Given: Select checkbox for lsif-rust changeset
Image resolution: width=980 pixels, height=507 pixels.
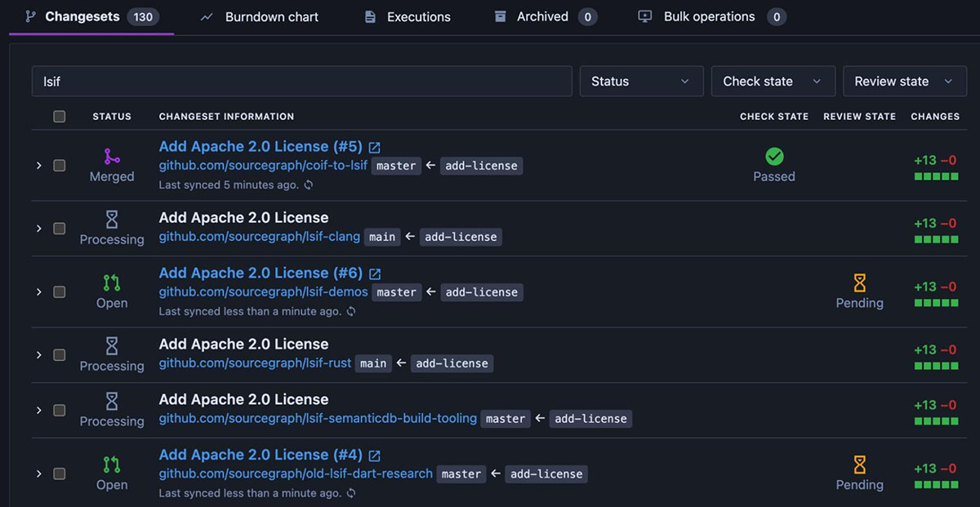Looking at the screenshot, I should click(60, 355).
